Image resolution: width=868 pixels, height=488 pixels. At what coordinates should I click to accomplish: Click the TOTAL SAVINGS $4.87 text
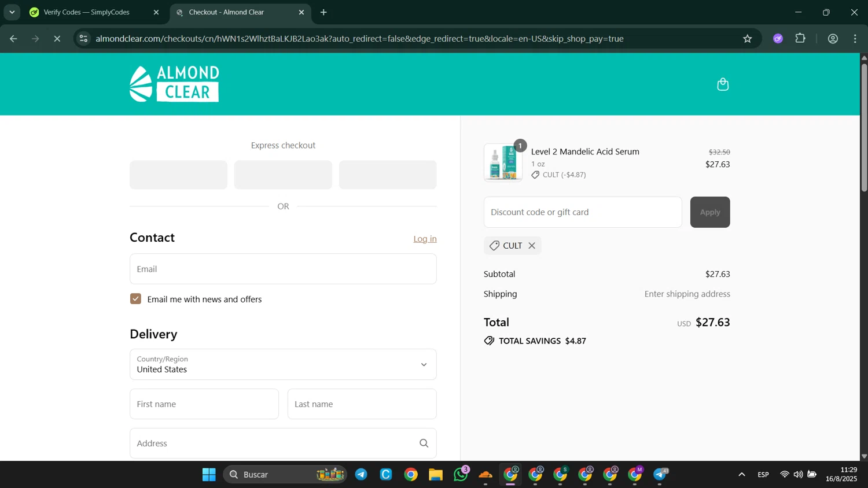[542, 341]
